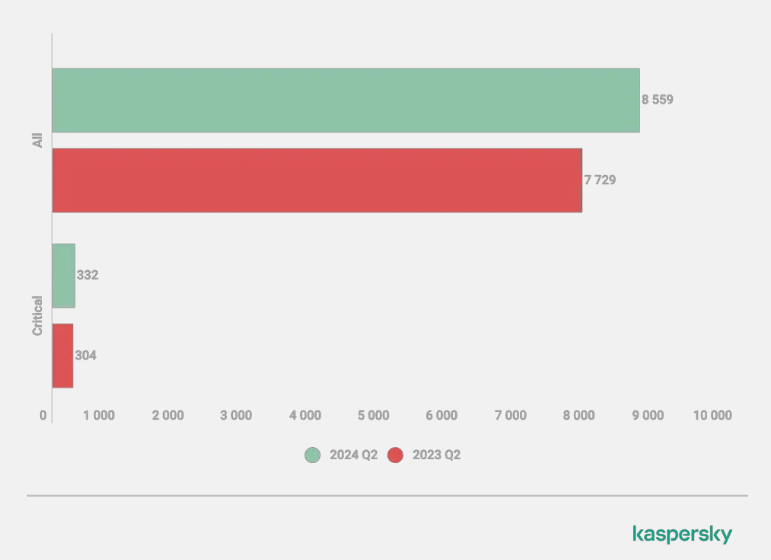This screenshot has width=771, height=560.
Task: Click the Critical category axis label
Action: [37, 315]
